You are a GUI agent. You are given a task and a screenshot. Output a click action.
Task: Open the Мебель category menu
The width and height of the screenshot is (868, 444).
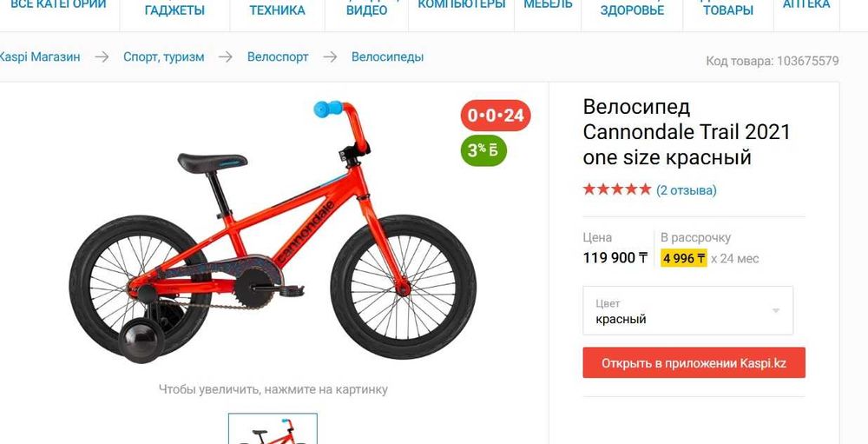548,5
